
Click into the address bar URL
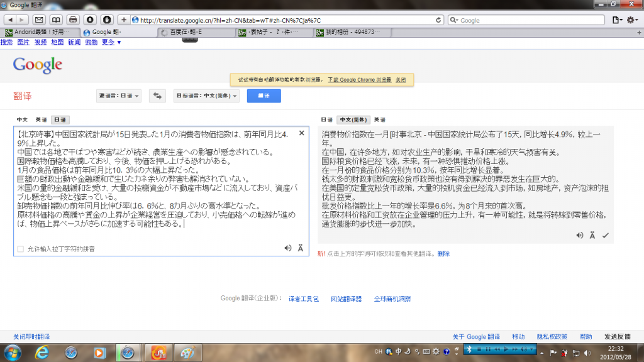286,20
